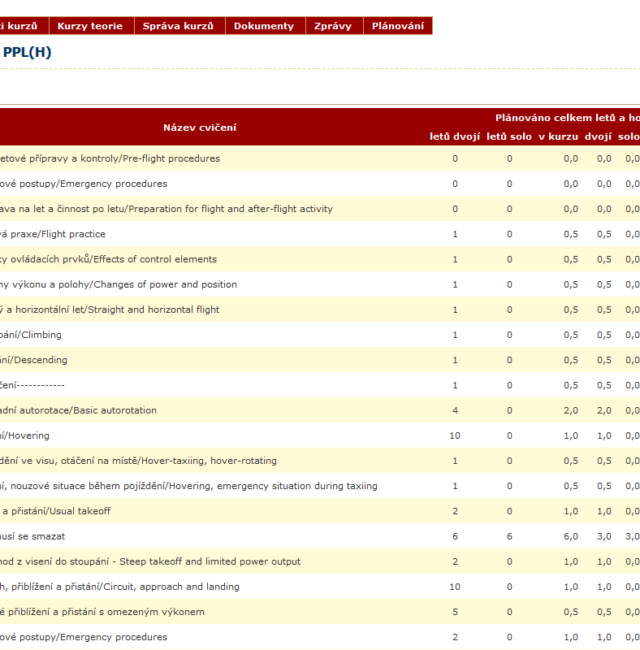Switch to the Dokumenty tab
The width and height of the screenshot is (640, 650).
pyautogui.click(x=265, y=26)
